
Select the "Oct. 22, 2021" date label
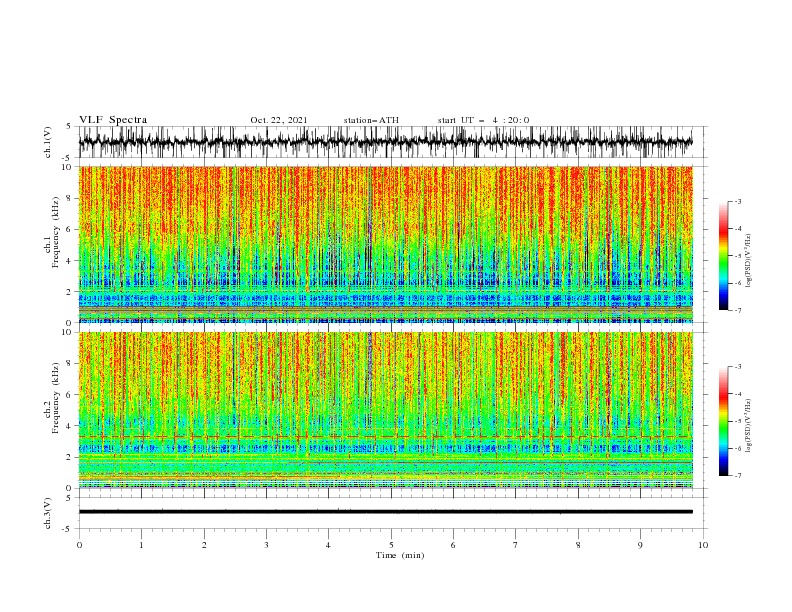point(278,120)
